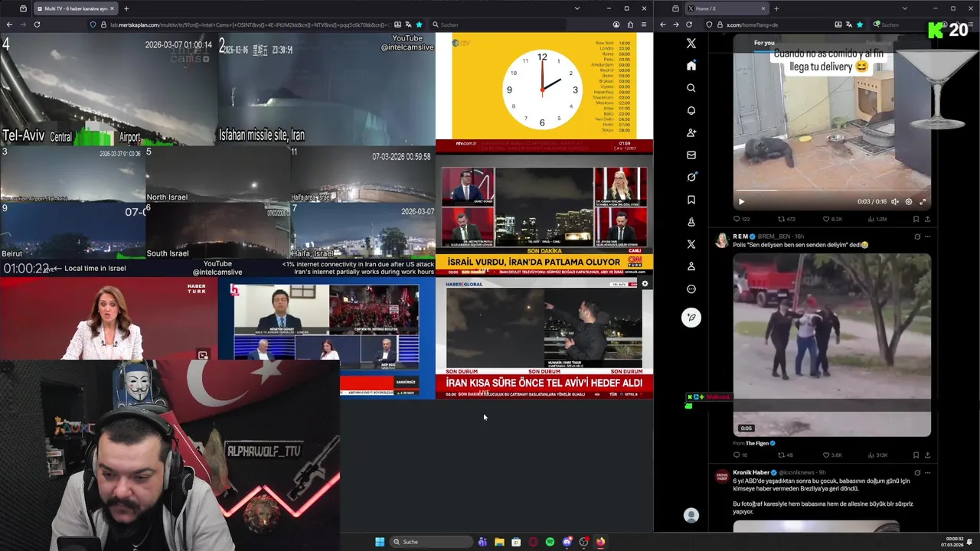Screen dimensions: 980x551
Task: Open extensions icon in Multi TV window
Action: click(x=630, y=24)
